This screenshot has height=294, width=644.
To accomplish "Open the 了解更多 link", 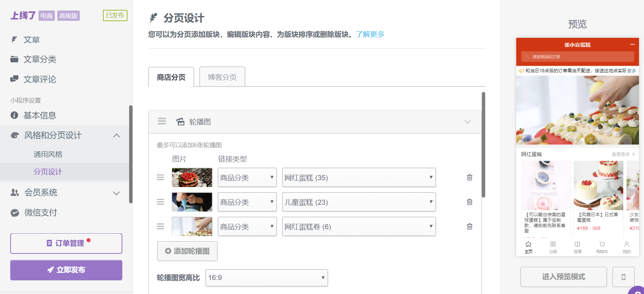I will (x=370, y=34).
